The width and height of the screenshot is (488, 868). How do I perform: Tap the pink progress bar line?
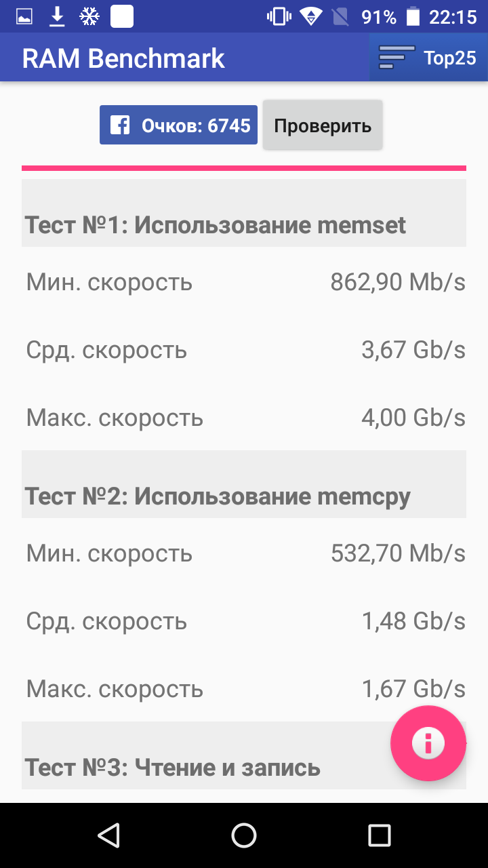pos(244,167)
